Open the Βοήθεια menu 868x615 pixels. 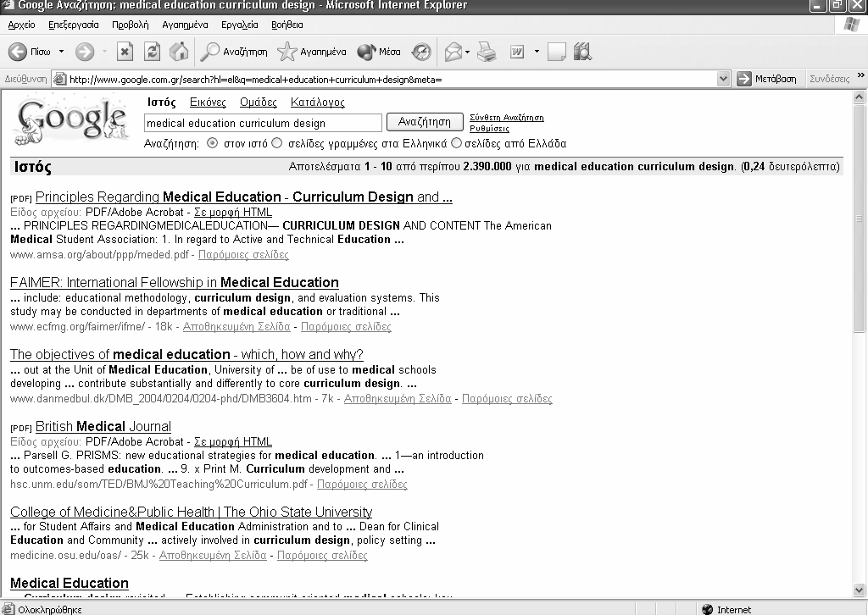pyautogui.click(x=287, y=25)
